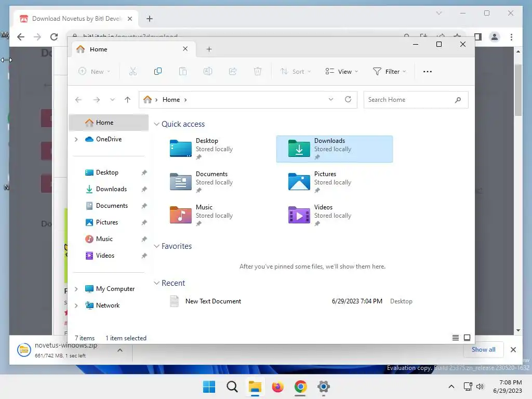Switch to details list view icon in status bar
Image resolution: width=532 pixels, height=399 pixels.
point(455,338)
